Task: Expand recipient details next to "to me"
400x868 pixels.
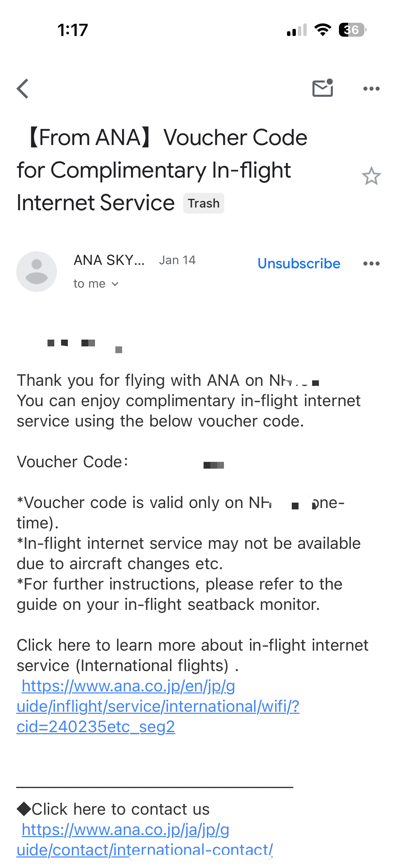Action: pos(115,284)
